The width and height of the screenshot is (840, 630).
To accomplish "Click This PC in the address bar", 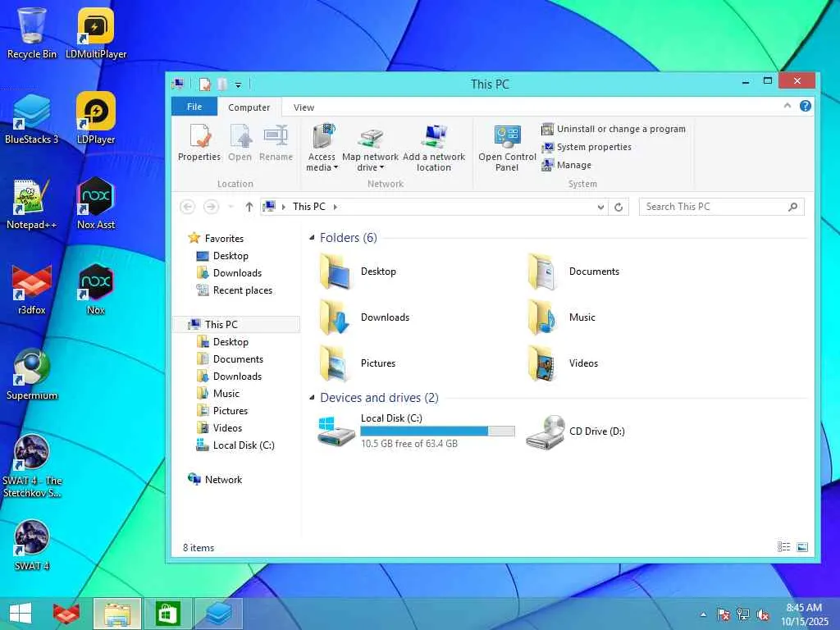I will coord(308,207).
